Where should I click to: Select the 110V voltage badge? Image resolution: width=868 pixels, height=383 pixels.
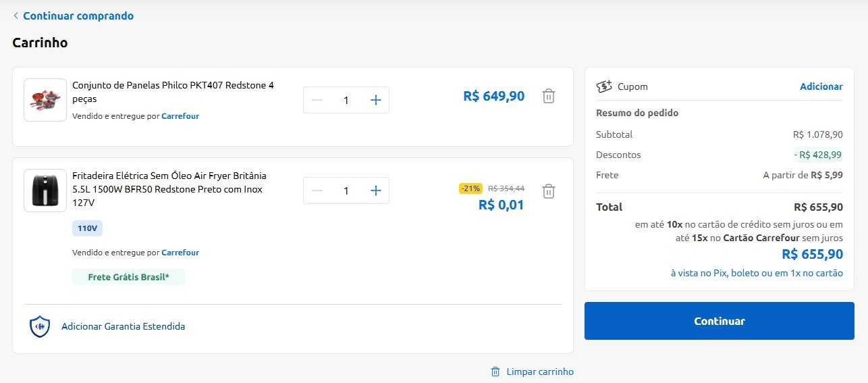click(x=87, y=228)
